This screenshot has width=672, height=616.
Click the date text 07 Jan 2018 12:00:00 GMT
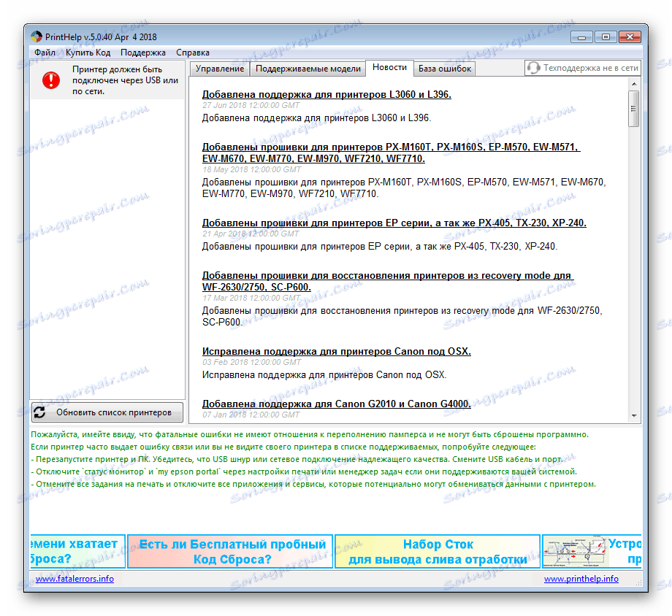coord(251,415)
